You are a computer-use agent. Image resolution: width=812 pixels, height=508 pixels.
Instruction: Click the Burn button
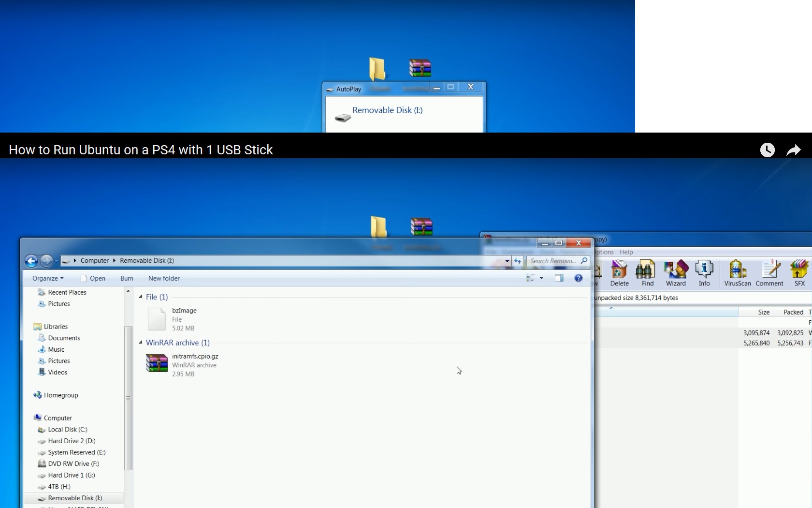coord(127,278)
